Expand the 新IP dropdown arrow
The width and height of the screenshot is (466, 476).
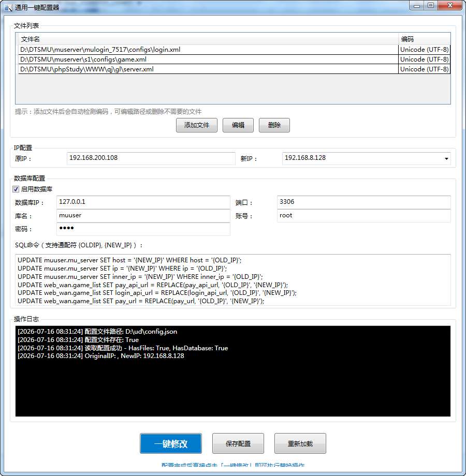tap(446, 158)
